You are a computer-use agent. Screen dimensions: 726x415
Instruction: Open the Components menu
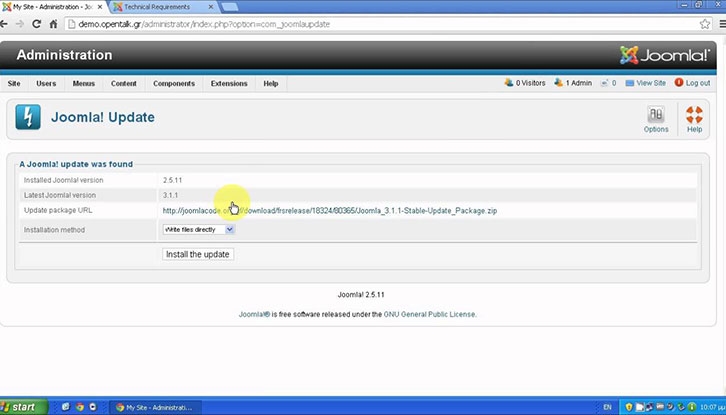click(174, 83)
